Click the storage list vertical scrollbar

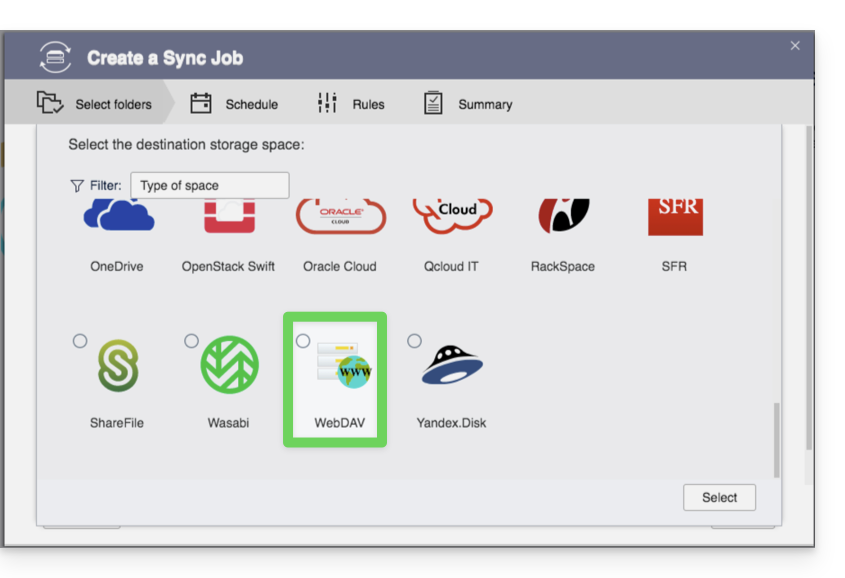click(x=776, y=440)
